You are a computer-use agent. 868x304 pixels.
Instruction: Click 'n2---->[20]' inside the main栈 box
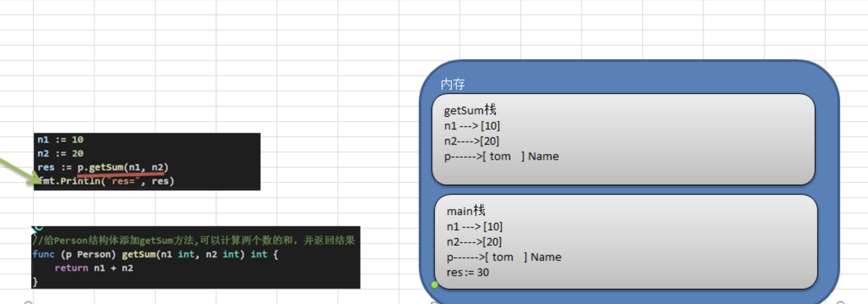[x=474, y=242]
